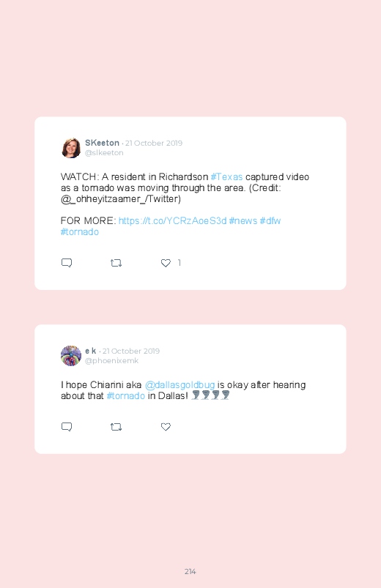Click the SKeeton display name
Screen dimensions: 381x588
coord(102,143)
